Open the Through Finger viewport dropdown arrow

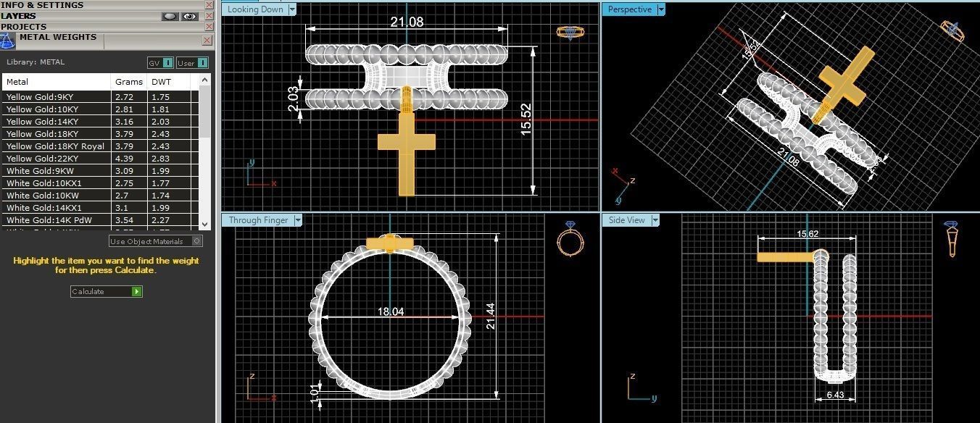pyautogui.click(x=297, y=219)
